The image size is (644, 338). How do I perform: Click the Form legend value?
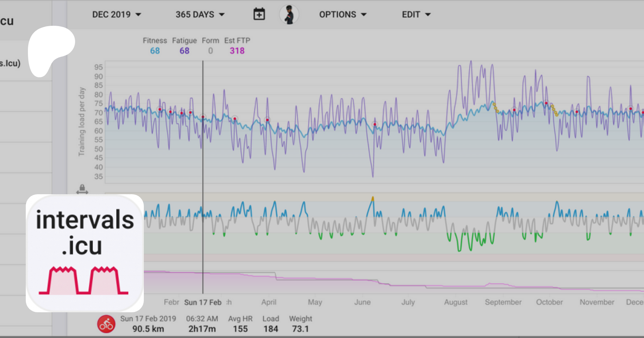[210, 51]
